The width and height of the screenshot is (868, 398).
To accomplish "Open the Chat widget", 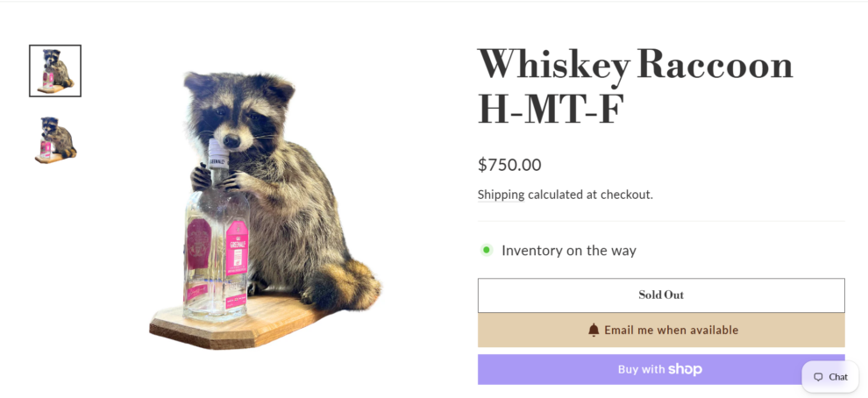I will 829,377.
